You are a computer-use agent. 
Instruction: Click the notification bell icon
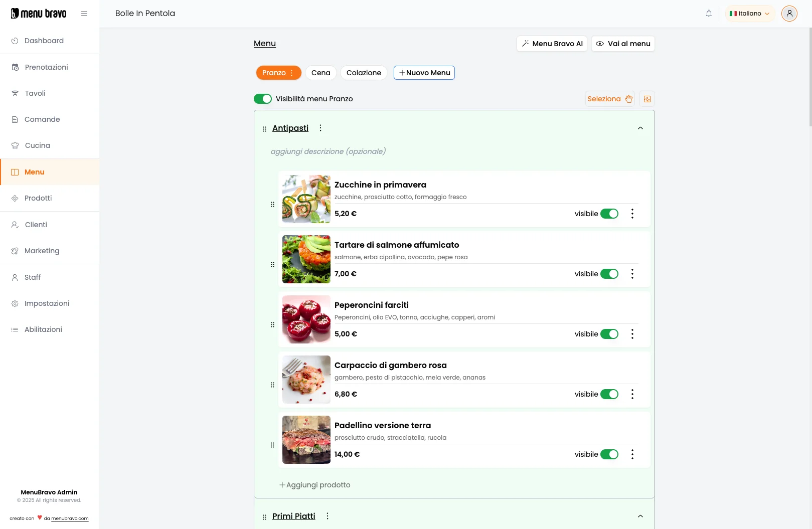coord(709,14)
